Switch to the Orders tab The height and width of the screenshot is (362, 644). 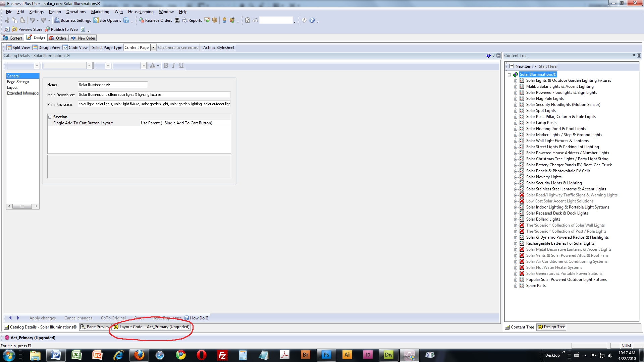(58, 38)
